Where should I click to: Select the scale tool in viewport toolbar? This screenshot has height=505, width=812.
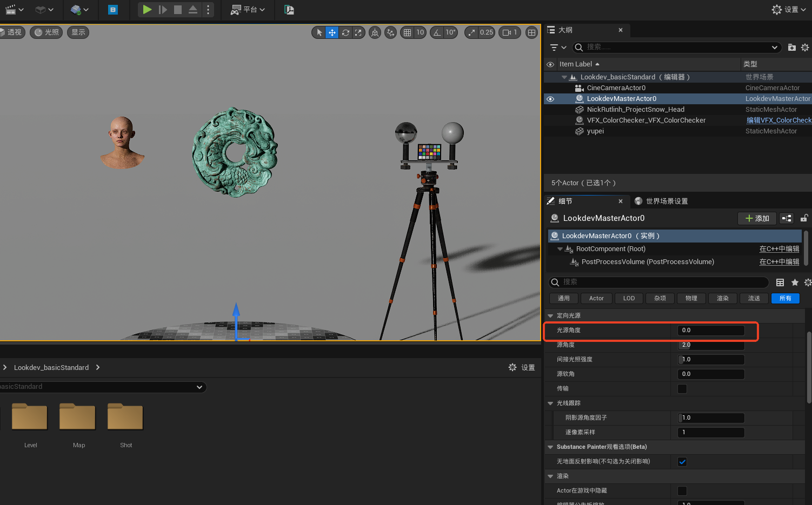pos(358,32)
